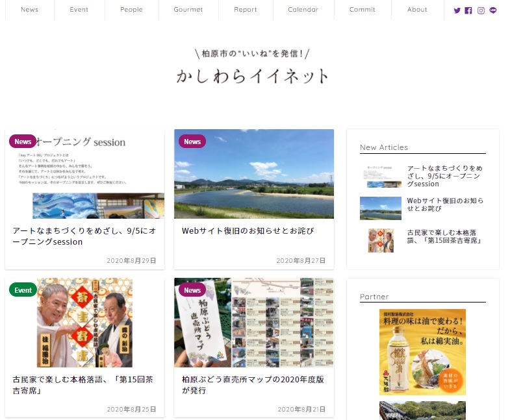The height and width of the screenshot is (420, 510).
Task: Open the 柏原ぶどう直売所マップ article image
Action: (254, 323)
